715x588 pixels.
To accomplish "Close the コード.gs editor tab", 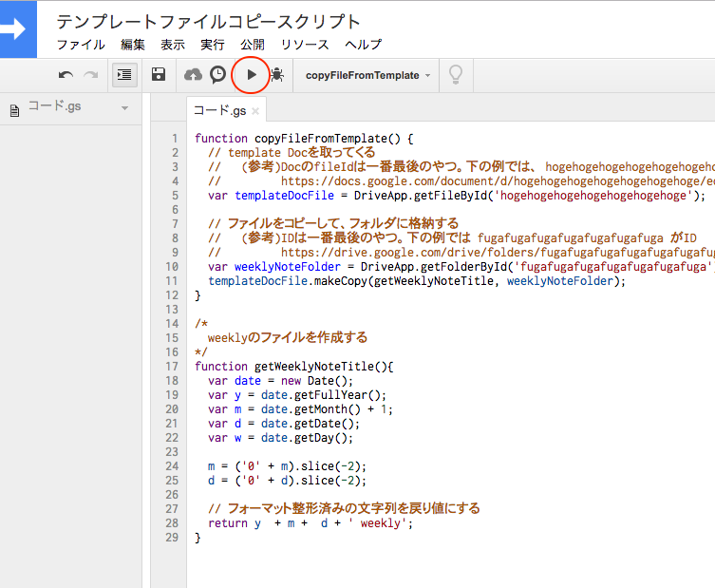I will pyautogui.click(x=255, y=111).
